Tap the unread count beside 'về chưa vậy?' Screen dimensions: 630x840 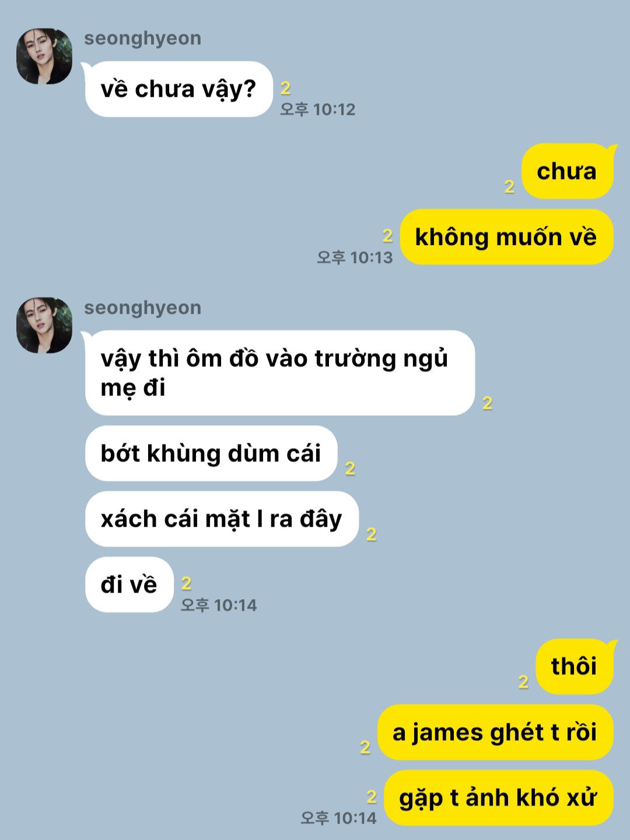coord(285,88)
